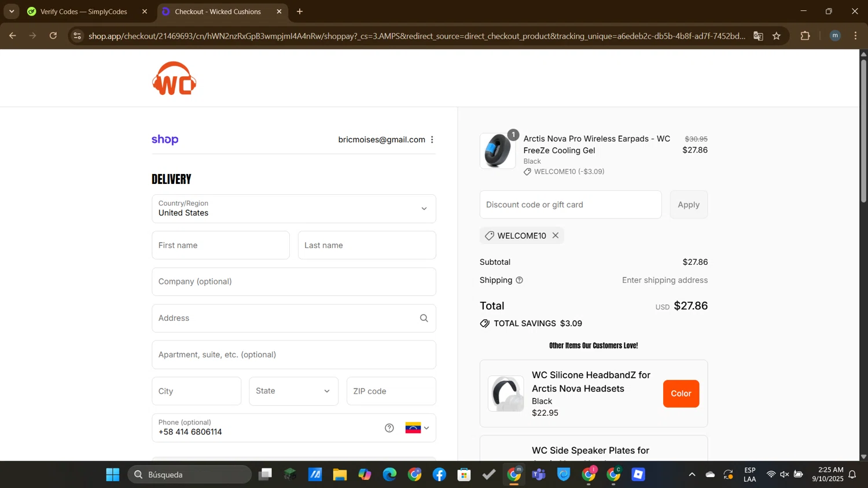Click WC Side Speaker Plates product title

[x=590, y=450]
